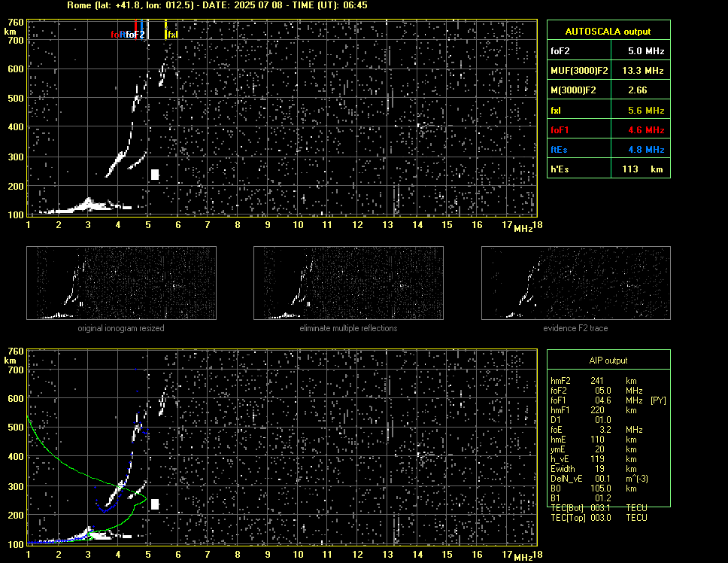Click the white rectangle block on the upper ionogram

pyautogui.click(x=155, y=175)
